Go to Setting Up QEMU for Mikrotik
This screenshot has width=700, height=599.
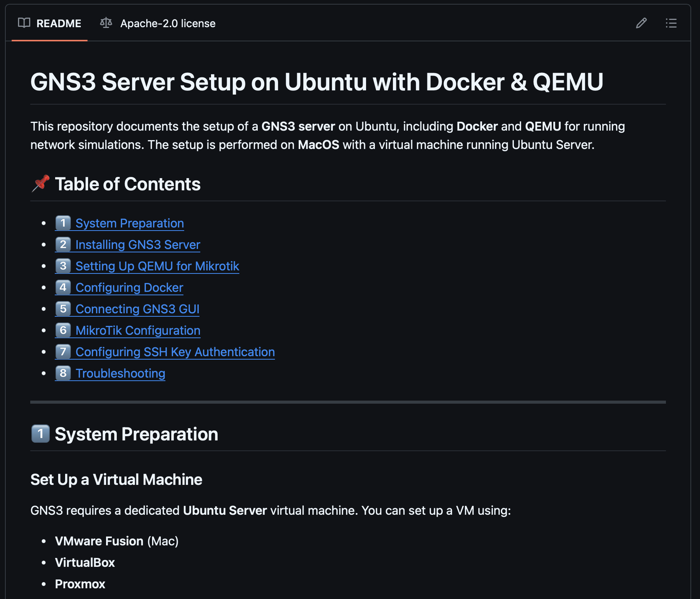coord(147,266)
